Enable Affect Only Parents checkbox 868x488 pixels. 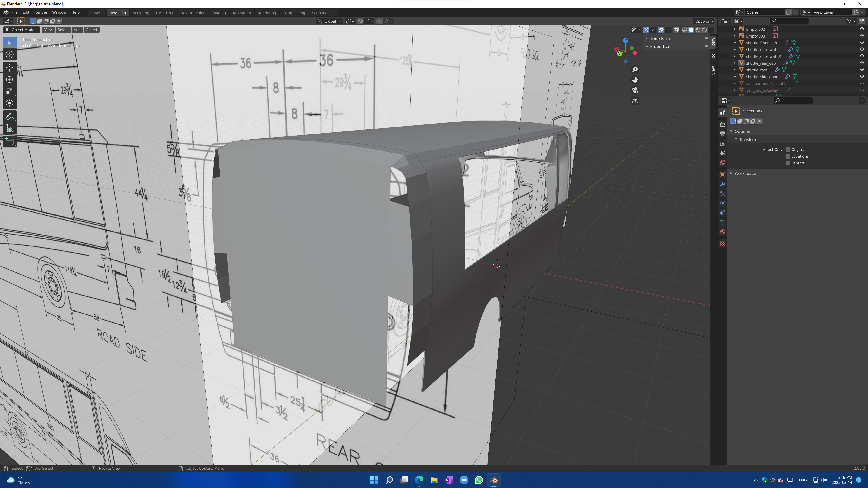click(788, 163)
